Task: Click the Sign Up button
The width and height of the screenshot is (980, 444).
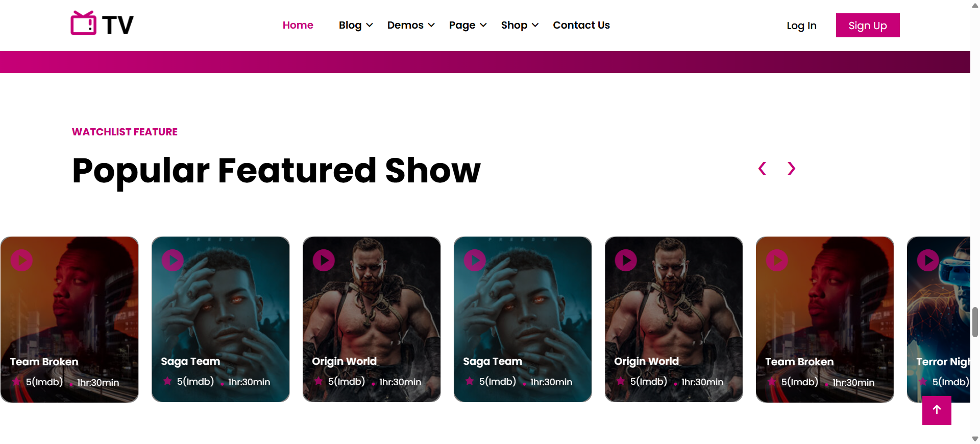Action: [x=868, y=25]
